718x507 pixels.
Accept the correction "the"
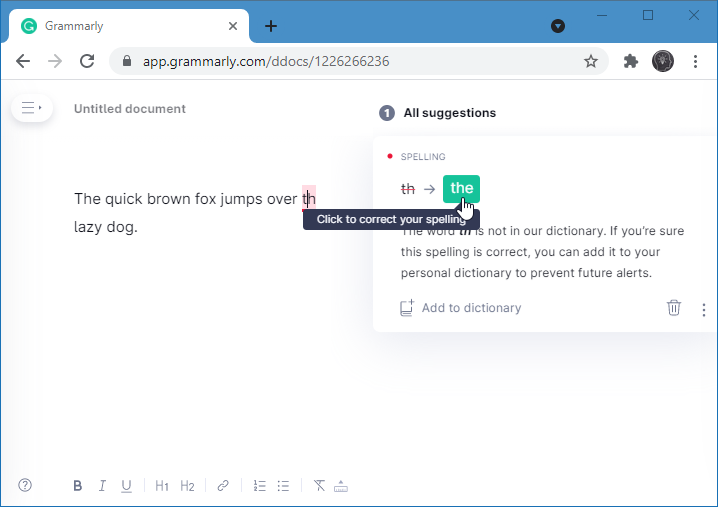coord(461,189)
